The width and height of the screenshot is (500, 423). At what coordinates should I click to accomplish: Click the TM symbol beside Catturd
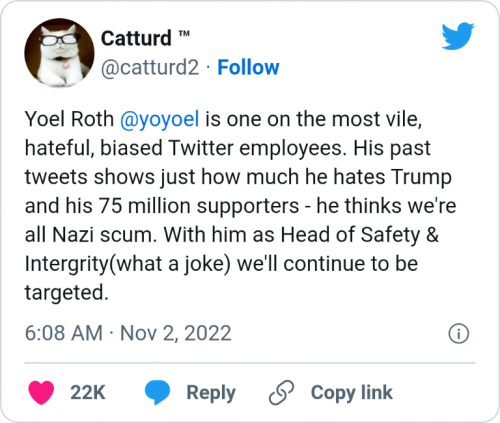(184, 34)
